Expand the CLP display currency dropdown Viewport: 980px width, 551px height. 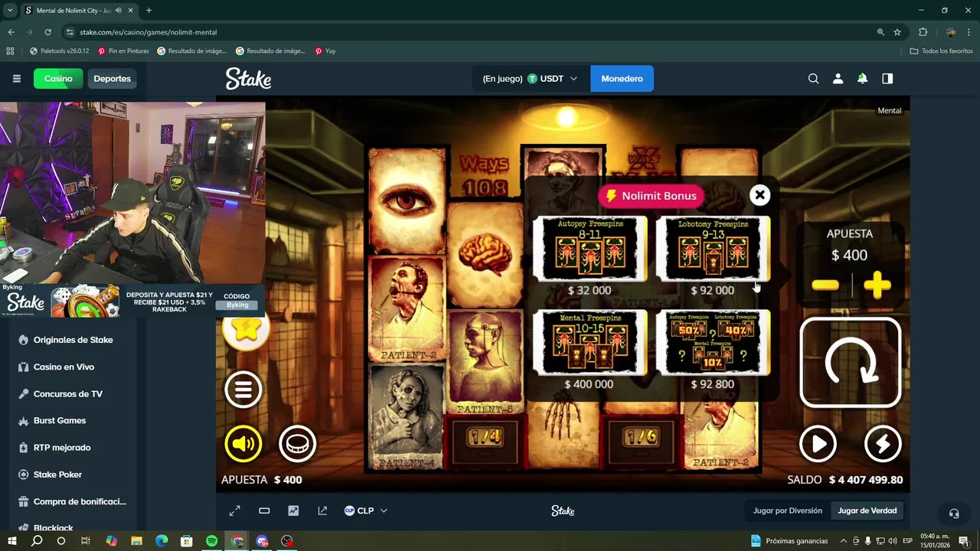click(366, 510)
